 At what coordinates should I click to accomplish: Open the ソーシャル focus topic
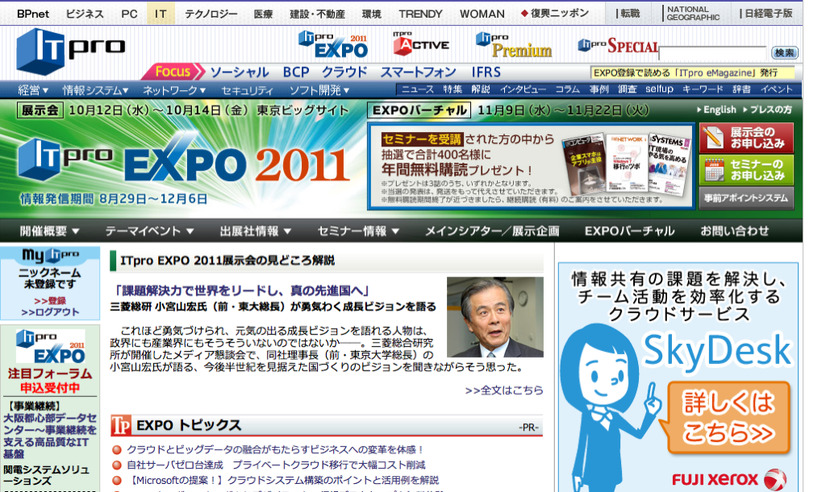click(240, 72)
